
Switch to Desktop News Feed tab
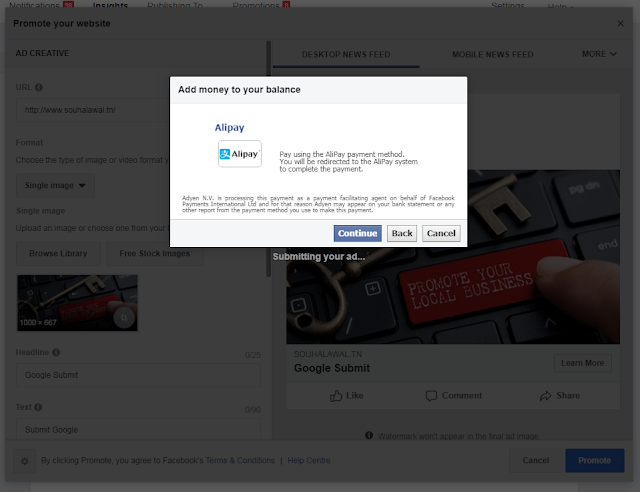coord(346,55)
